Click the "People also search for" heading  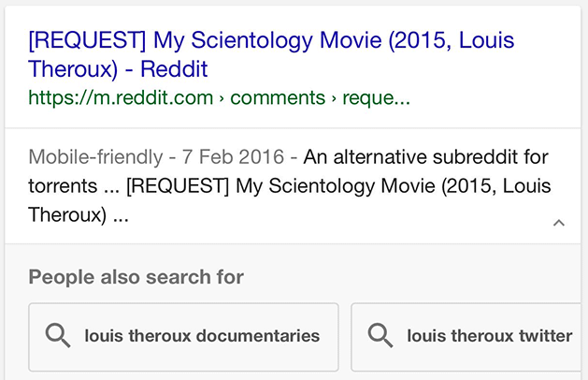point(136,277)
